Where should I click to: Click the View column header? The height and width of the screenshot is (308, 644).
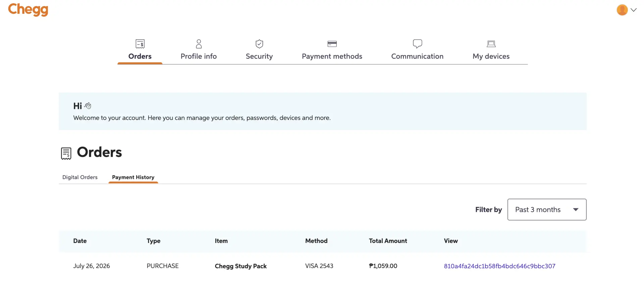coord(451,241)
